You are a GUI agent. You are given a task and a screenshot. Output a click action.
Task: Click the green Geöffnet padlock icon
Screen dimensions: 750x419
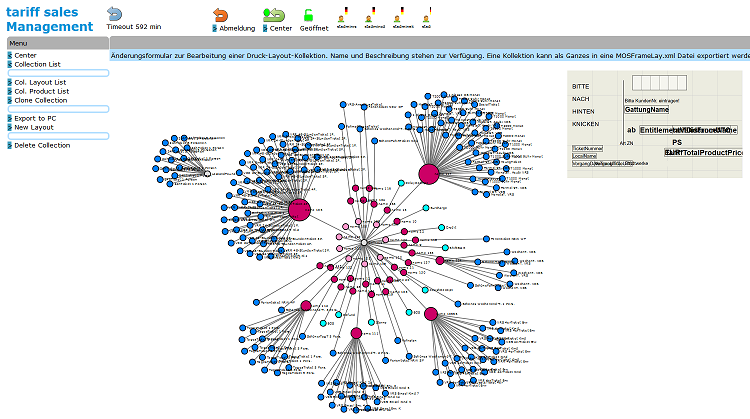[x=309, y=15]
